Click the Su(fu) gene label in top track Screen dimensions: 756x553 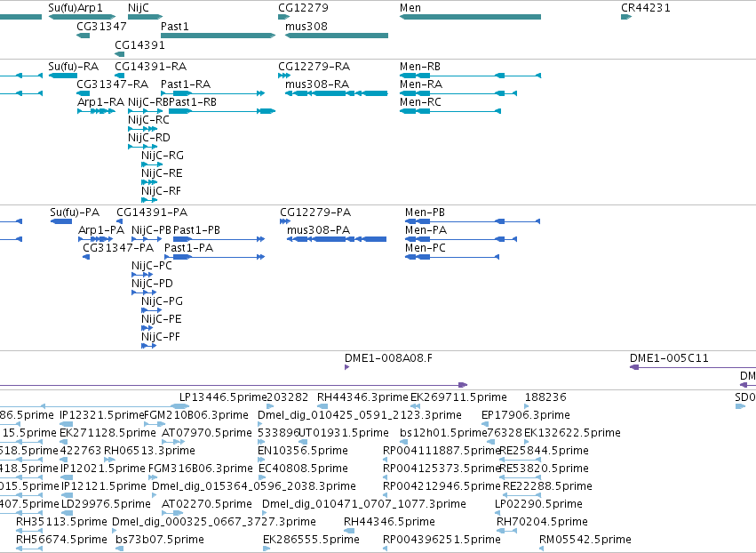(63, 8)
